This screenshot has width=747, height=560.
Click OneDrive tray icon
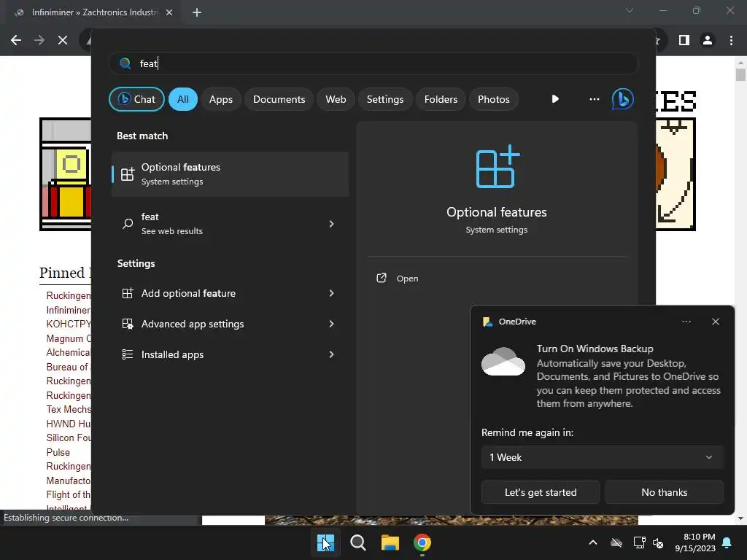pos(616,542)
